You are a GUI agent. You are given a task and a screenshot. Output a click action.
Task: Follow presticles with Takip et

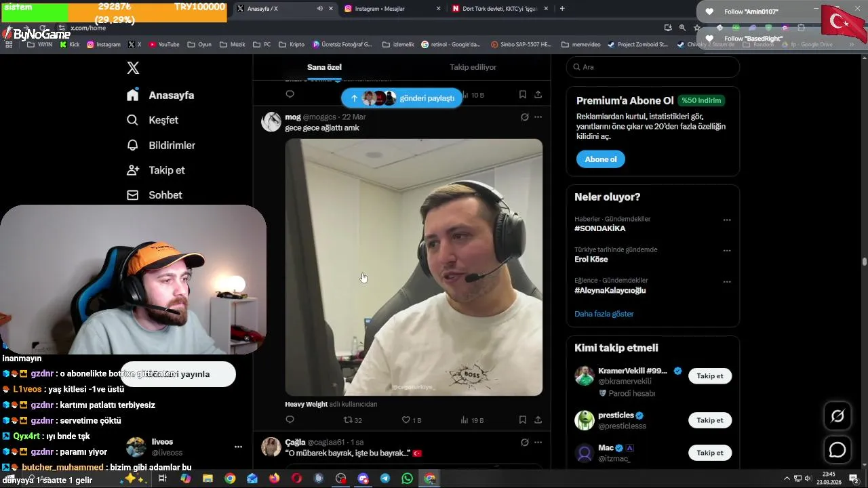710,420
